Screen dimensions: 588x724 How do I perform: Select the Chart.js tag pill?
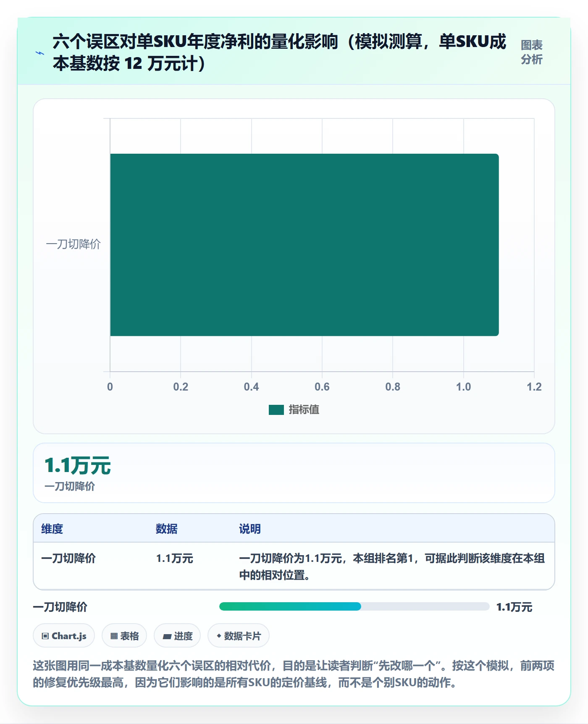pos(64,636)
